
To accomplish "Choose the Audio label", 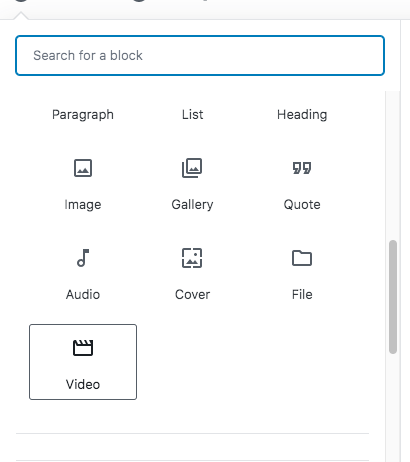I will [83, 295].
